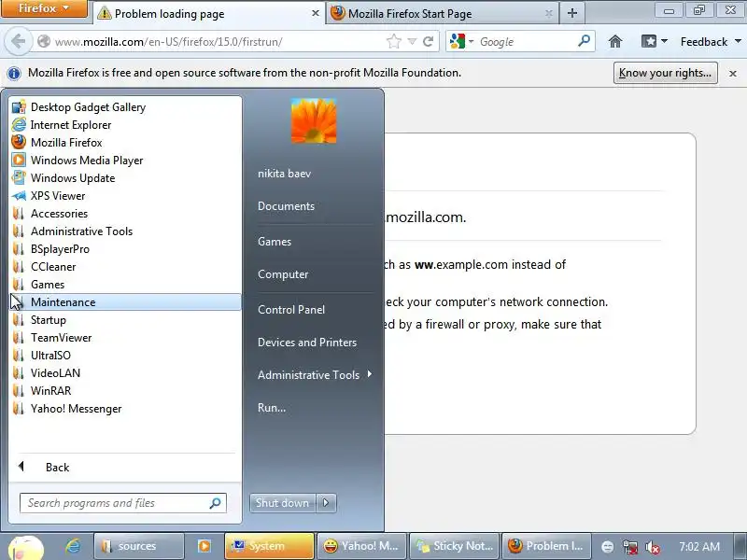Image resolution: width=747 pixels, height=560 pixels.
Task: Click the Know your rights... button
Action: [665, 73]
